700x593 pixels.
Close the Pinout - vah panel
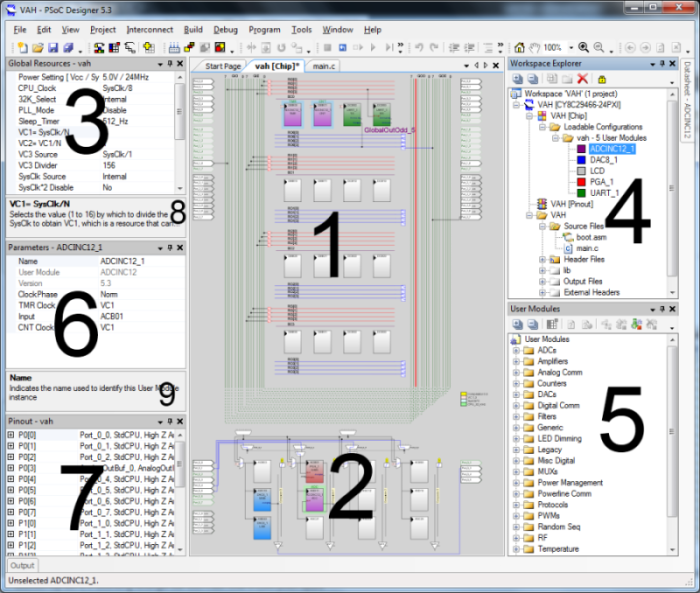point(180,421)
